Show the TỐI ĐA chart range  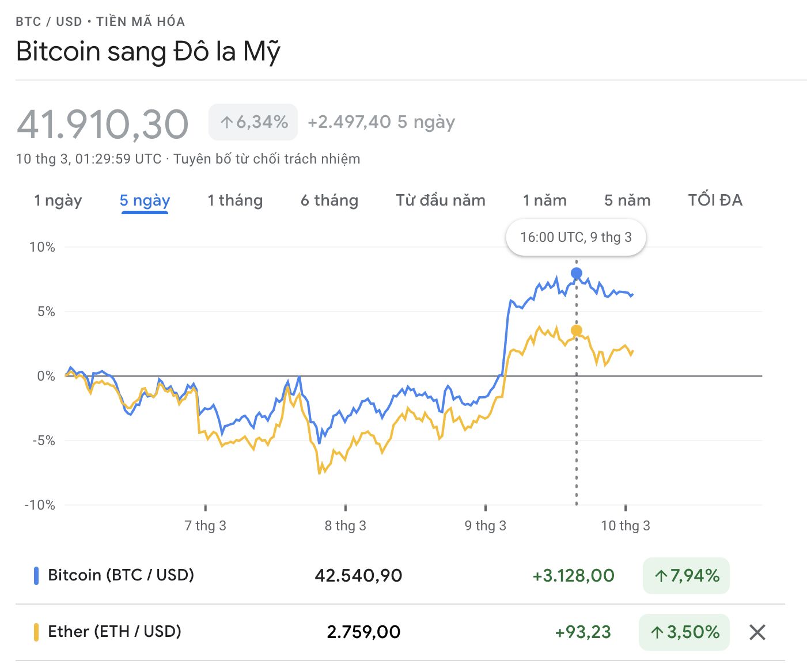point(715,200)
